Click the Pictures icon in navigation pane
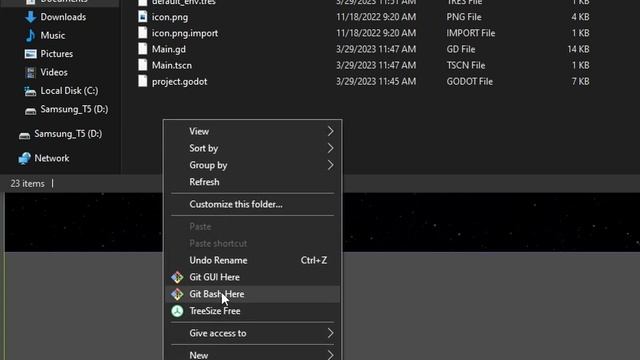This screenshot has height=360, width=640. [31, 54]
